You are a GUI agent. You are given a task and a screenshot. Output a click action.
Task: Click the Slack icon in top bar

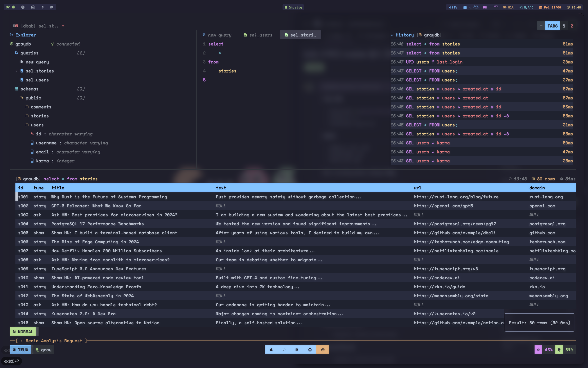[x=23, y=7]
